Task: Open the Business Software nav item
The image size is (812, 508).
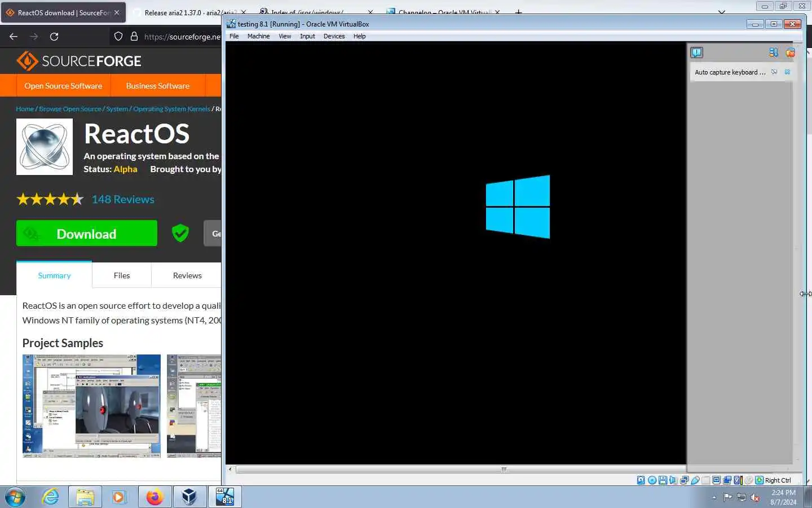Action: pyautogui.click(x=158, y=86)
